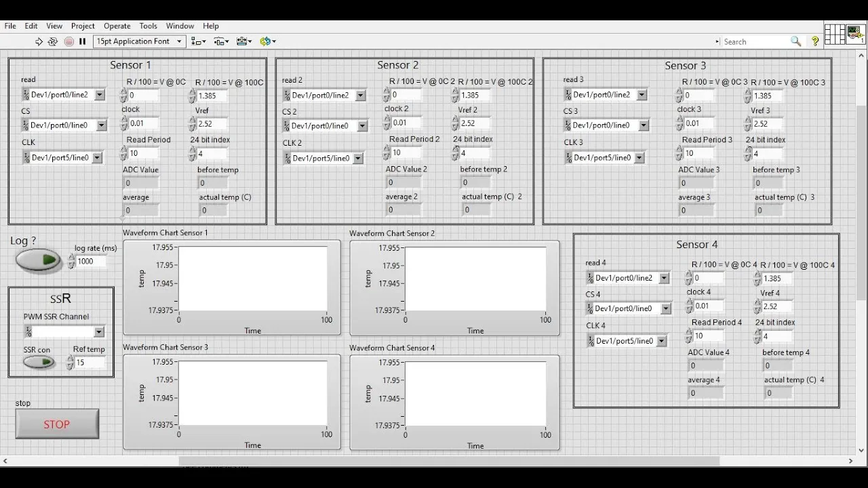The image size is (868, 488).
Task: Open the read 4 channel dropdown
Action: click(664, 278)
